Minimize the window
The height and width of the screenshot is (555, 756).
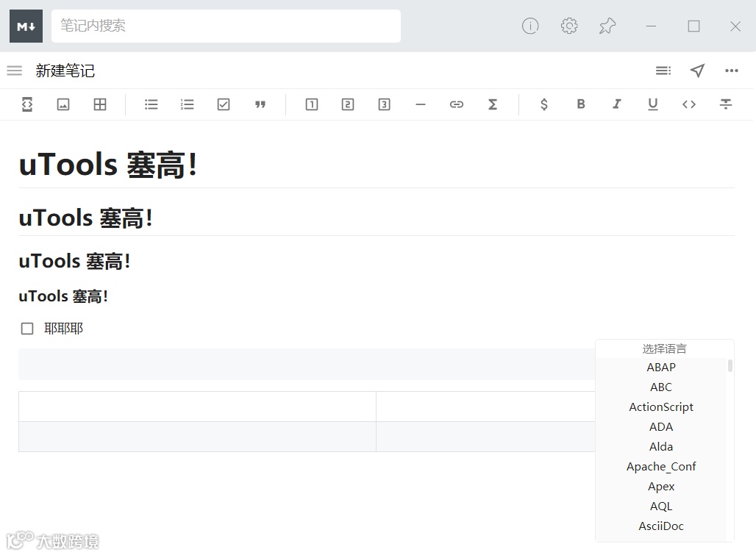point(651,26)
